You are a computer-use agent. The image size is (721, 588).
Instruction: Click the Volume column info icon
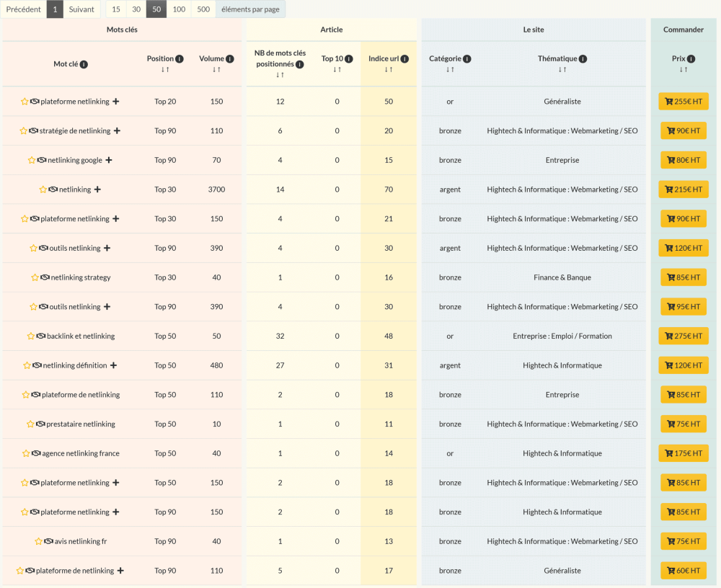click(230, 59)
